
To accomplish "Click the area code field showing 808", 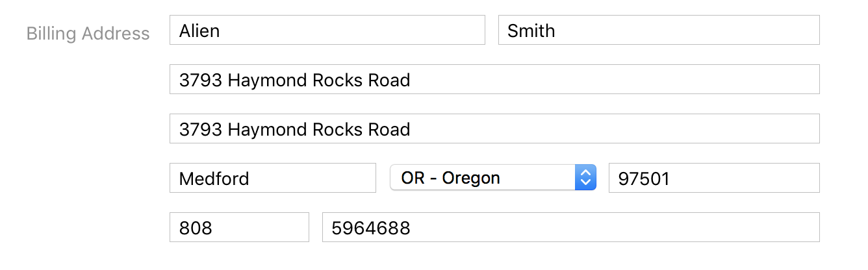I will click(238, 227).
